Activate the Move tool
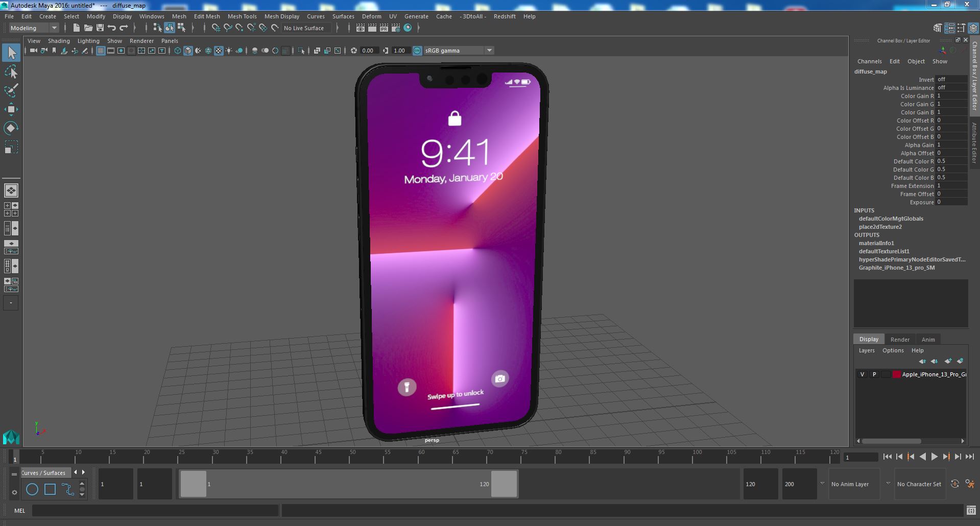Screen dimensions: 980x526 [11, 109]
